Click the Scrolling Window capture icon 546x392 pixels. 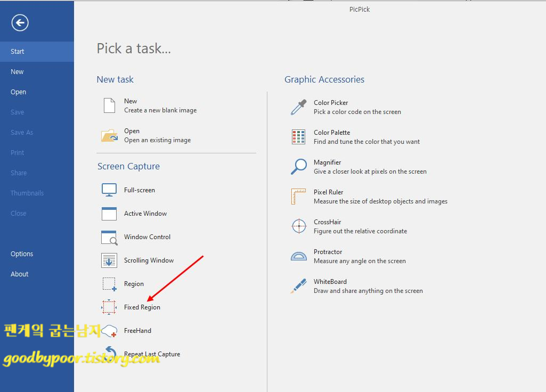point(109,260)
